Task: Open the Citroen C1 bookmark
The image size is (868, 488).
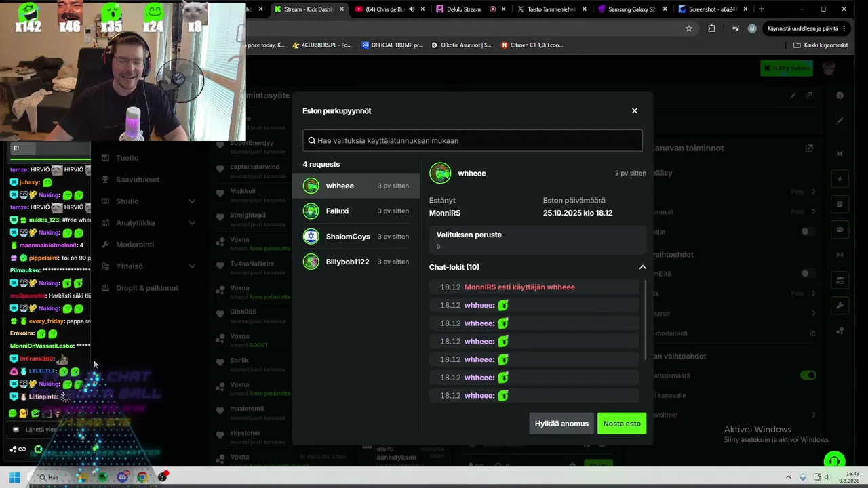Action: [532, 45]
